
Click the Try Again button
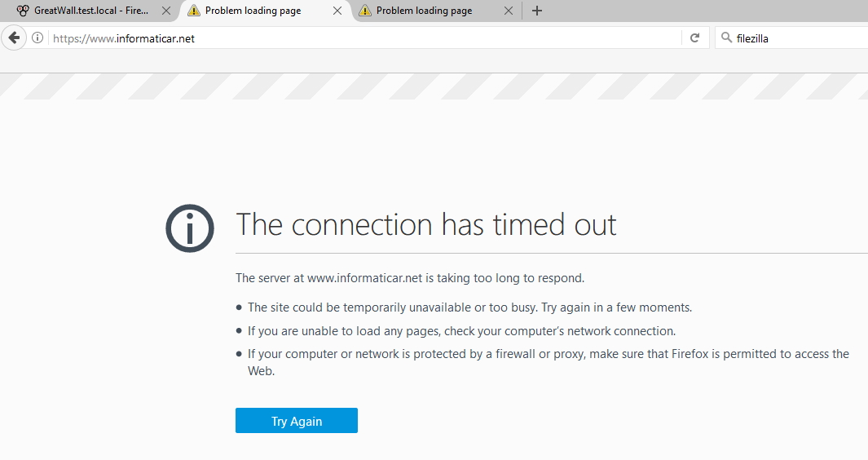[x=296, y=421]
